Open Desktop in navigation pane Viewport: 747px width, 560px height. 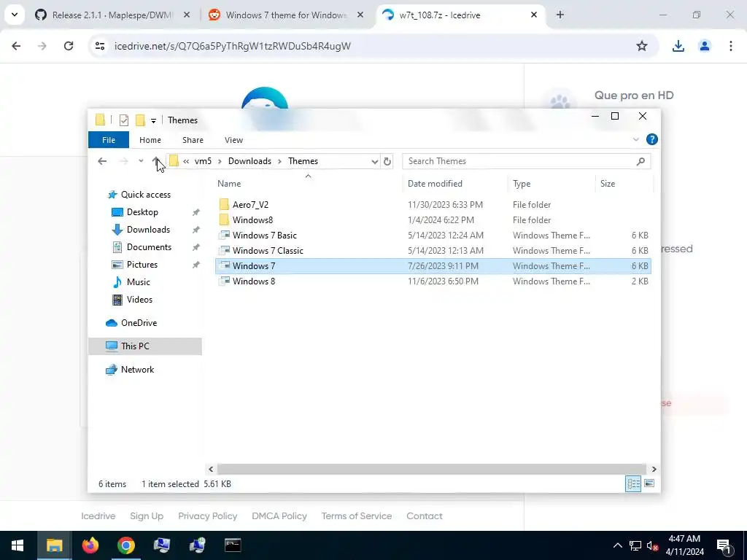(x=142, y=212)
